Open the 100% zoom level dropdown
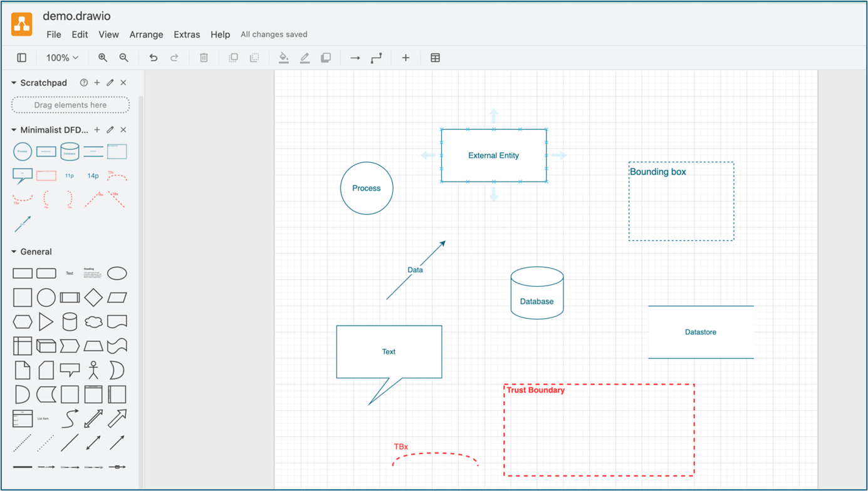868x491 pixels. click(62, 58)
